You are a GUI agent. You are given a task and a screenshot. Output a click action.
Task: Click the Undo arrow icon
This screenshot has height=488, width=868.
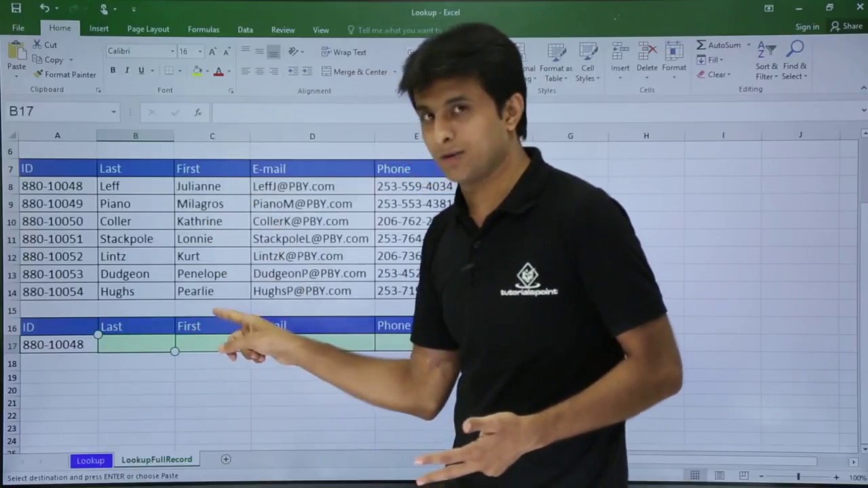tap(45, 9)
